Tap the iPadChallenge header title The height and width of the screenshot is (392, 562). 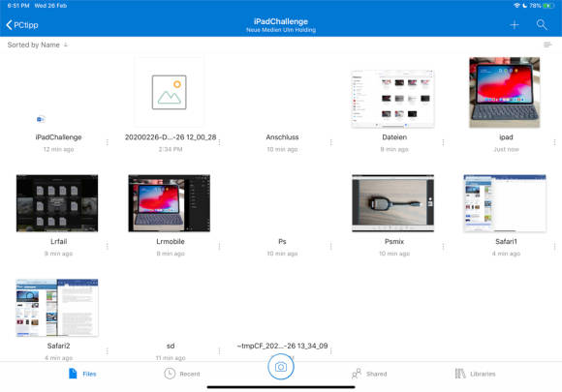281,21
